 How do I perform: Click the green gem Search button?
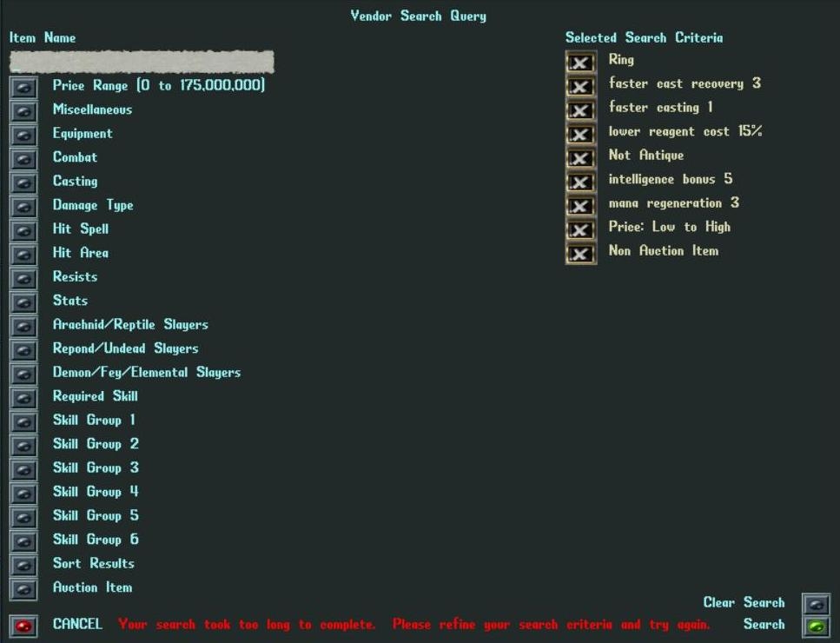tap(816, 626)
